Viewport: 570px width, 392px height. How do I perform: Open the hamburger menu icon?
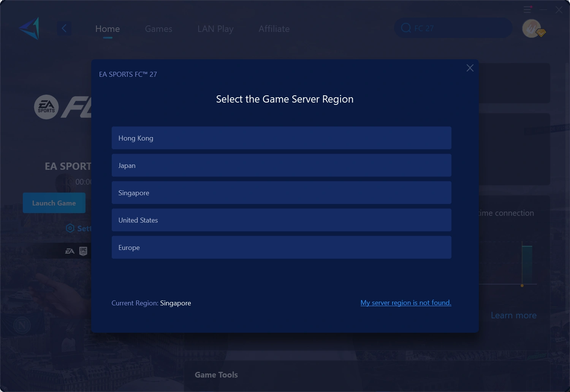coord(527,9)
